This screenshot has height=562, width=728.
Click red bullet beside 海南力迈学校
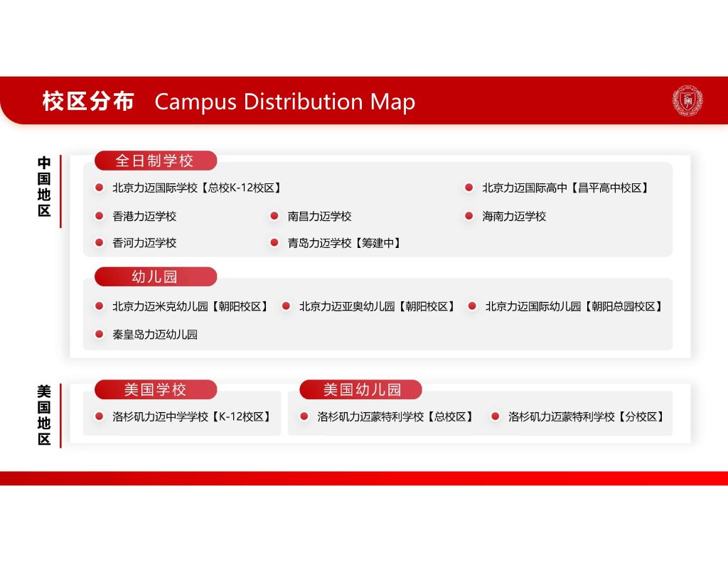tap(469, 216)
